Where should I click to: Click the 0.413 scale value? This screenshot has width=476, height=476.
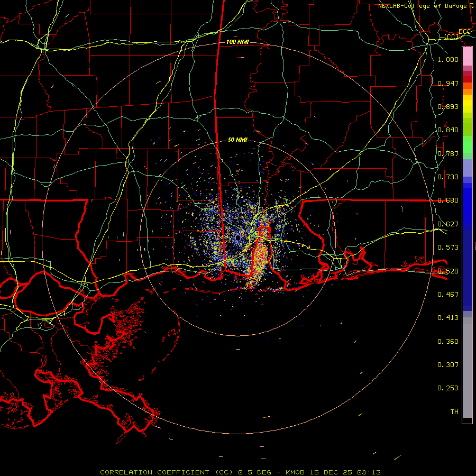pyautogui.click(x=448, y=317)
